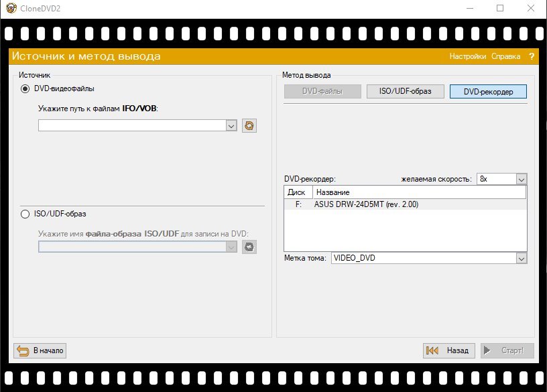The image size is (547, 392).
Task: Switch output method to ISO/UDF-образ
Action: [405, 91]
